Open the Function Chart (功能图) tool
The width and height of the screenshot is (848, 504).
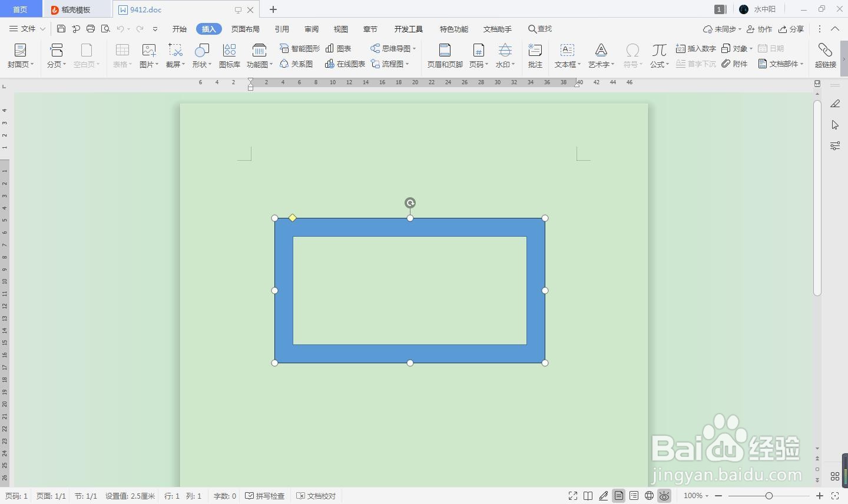coord(260,56)
